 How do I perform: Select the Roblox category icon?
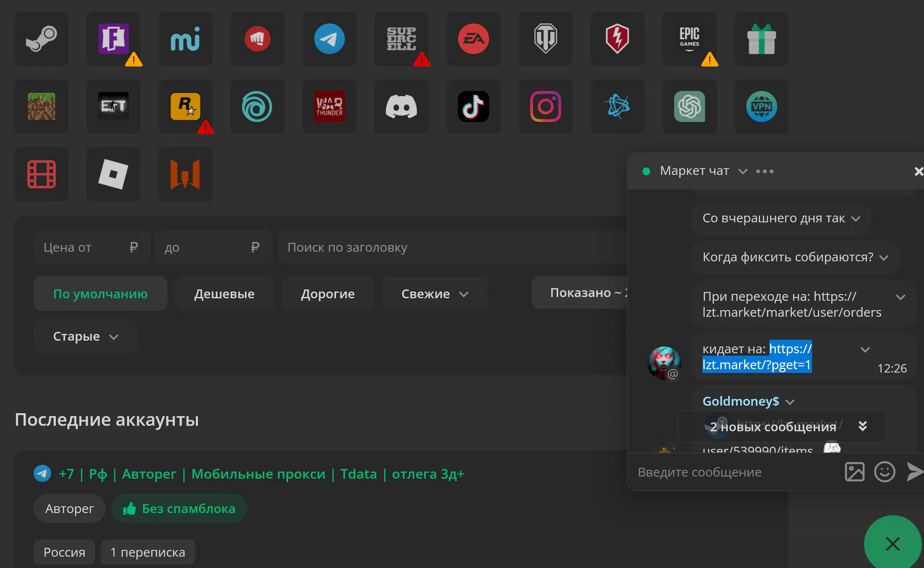tap(113, 174)
